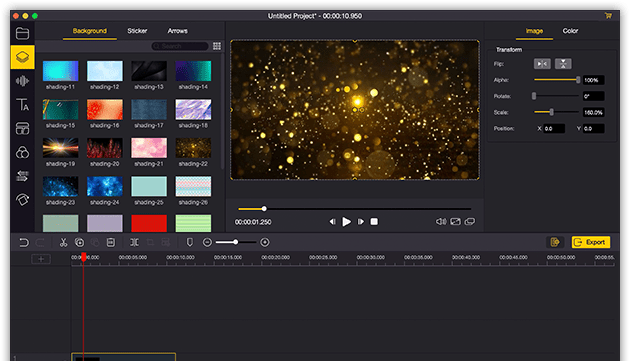Select the Elements layers panel icon

coord(22,57)
